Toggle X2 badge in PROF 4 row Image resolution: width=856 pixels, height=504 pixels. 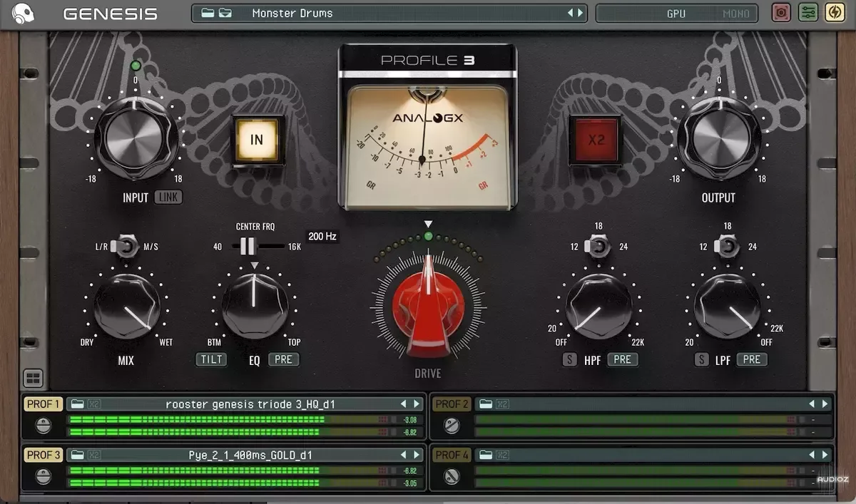coord(502,455)
